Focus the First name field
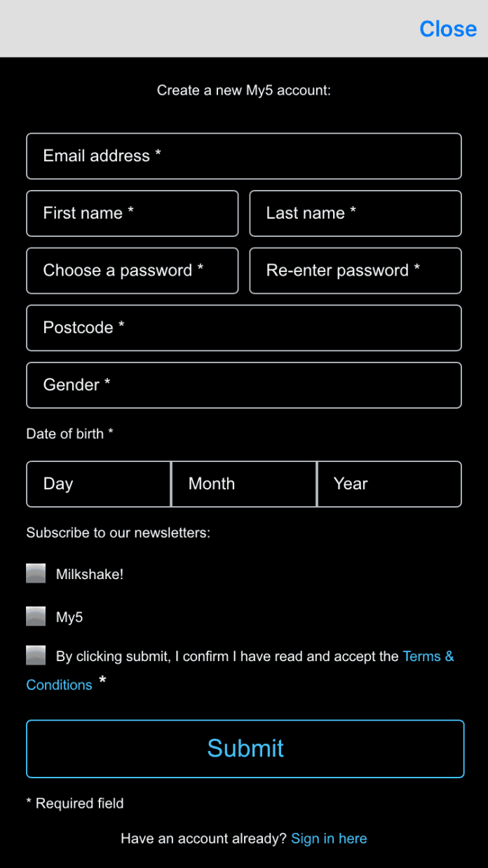The image size is (488, 868). tap(133, 213)
